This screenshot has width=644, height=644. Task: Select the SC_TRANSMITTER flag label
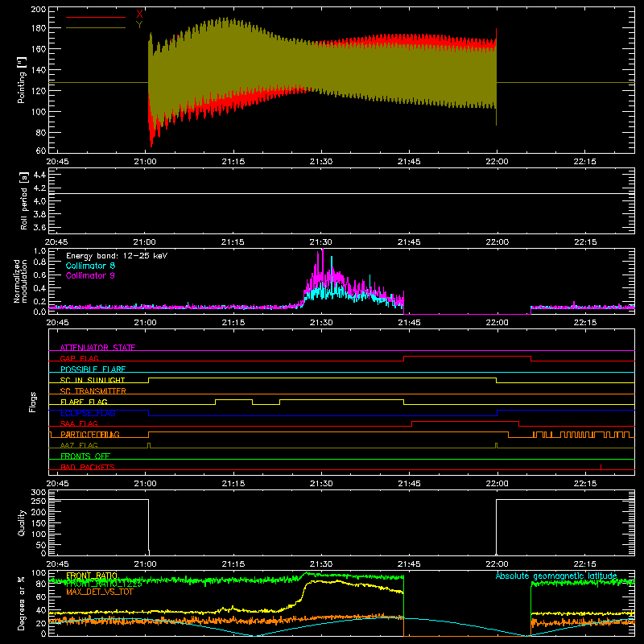click(x=93, y=391)
